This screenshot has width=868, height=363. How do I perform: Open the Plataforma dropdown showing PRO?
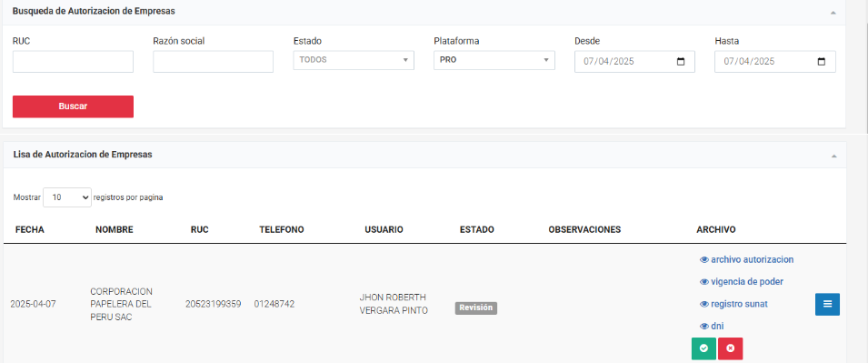(494, 60)
